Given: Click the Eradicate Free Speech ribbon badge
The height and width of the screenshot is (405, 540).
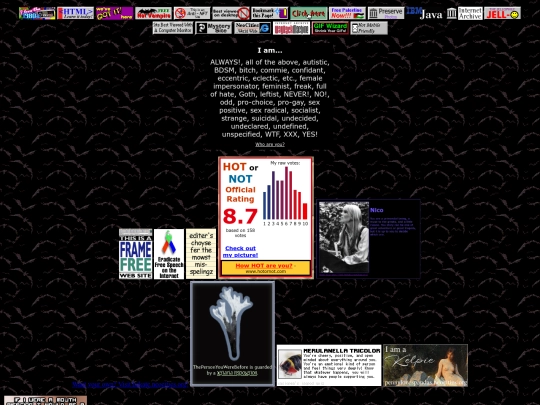Looking at the screenshot, I should pyautogui.click(x=169, y=253).
